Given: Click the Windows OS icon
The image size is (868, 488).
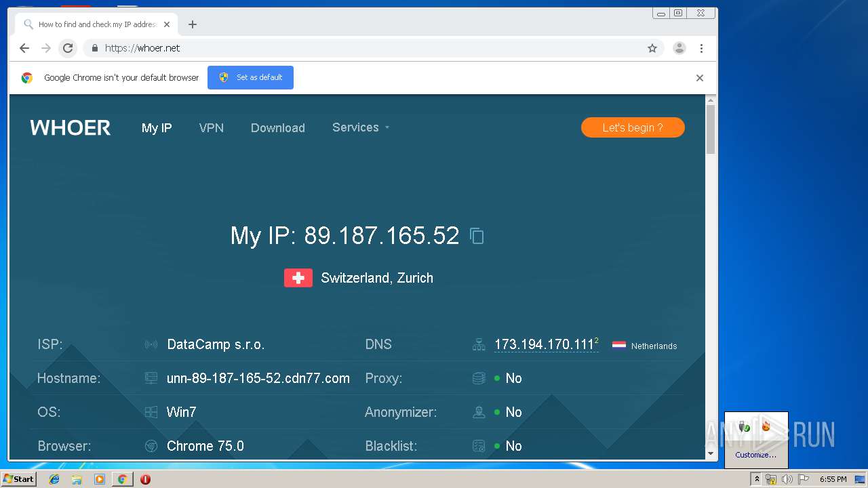Looking at the screenshot, I should 151,412.
